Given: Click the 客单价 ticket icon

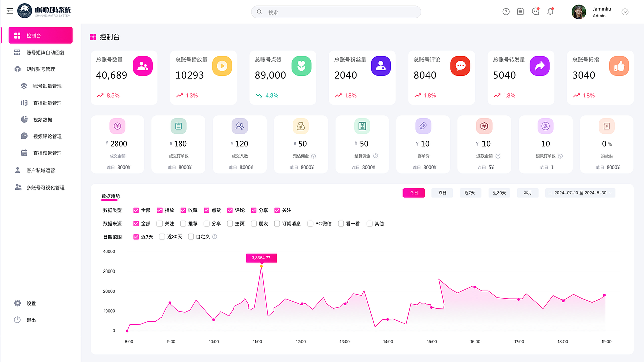Looking at the screenshot, I should pyautogui.click(x=423, y=126).
